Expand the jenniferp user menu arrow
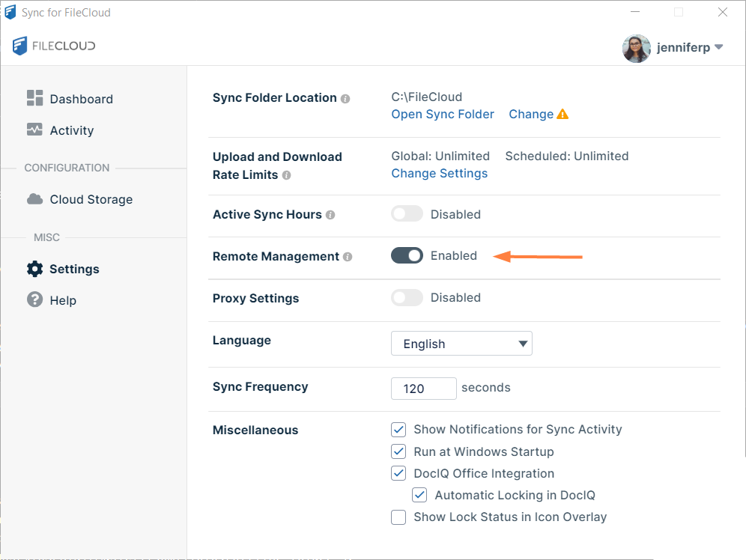746x560 pixels. 719,47
